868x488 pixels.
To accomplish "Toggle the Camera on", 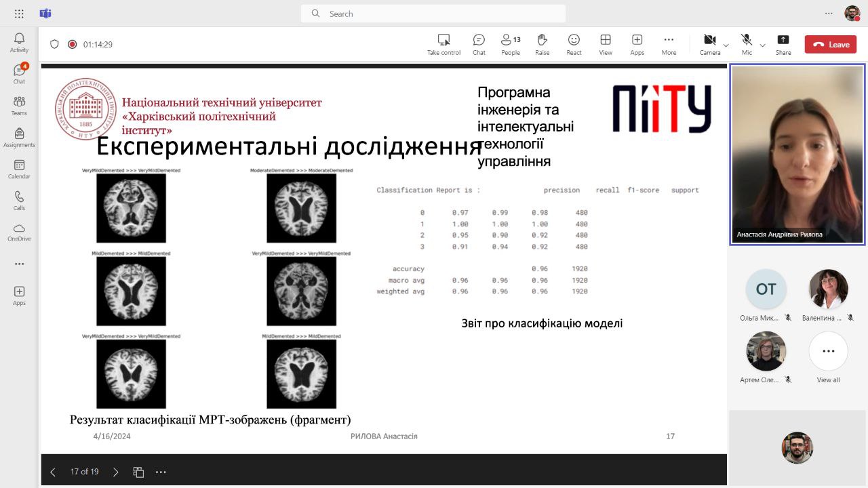I will 709,44.
